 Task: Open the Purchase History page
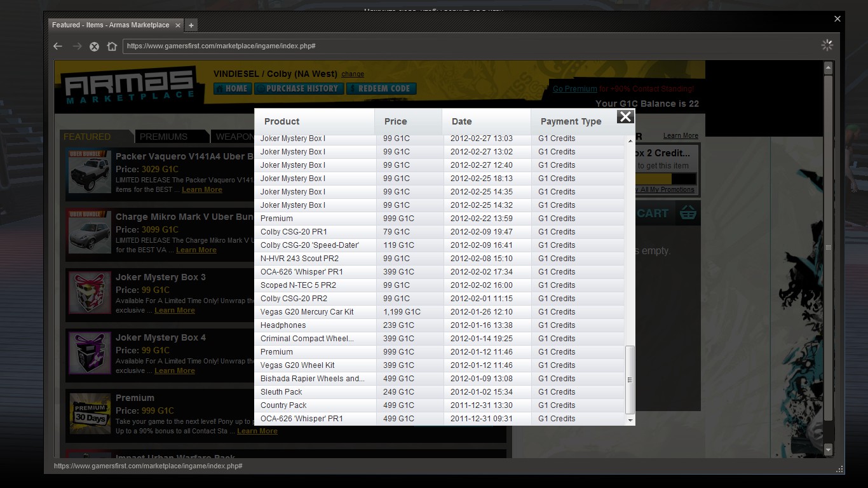coord(299,89)
